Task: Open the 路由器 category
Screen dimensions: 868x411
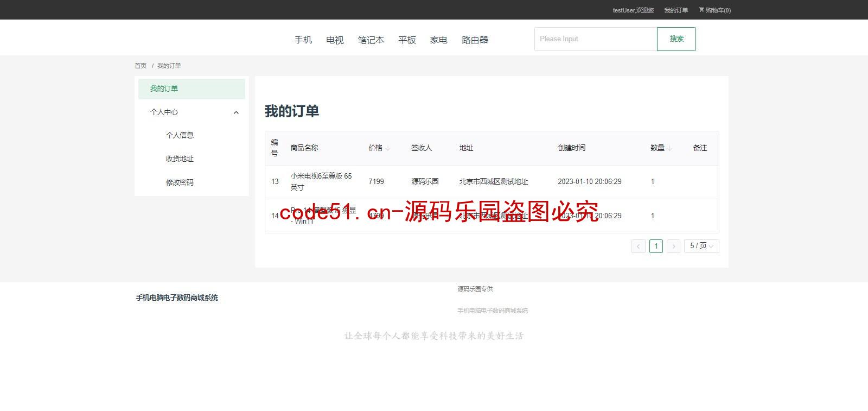Action: point(475,40)
